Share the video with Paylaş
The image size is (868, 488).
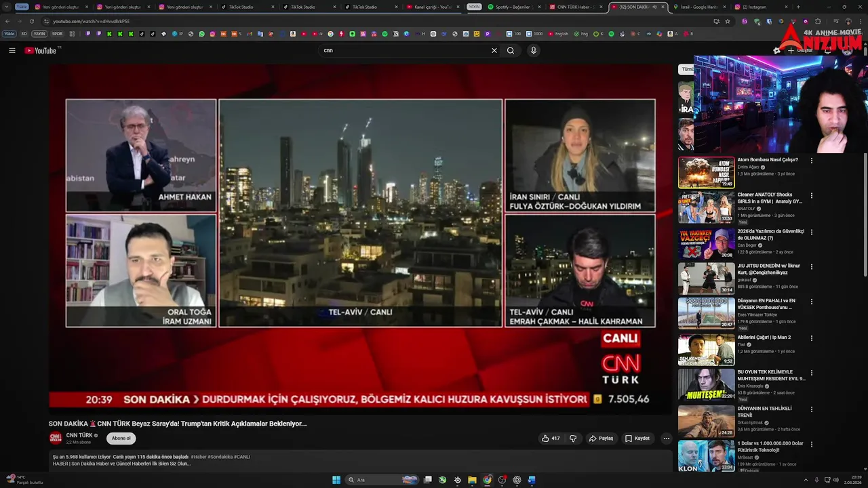coord(601,439)
